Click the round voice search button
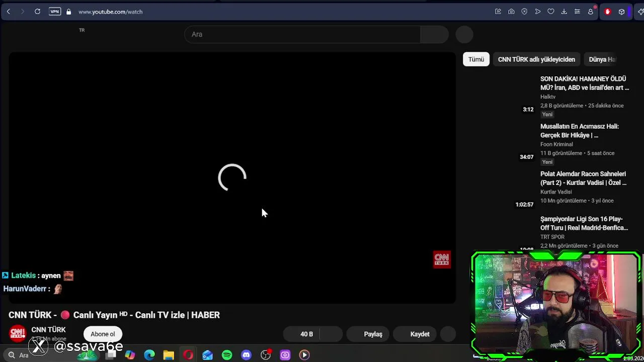The height and width of the screenshot is (362, 644). click(464, 34)
